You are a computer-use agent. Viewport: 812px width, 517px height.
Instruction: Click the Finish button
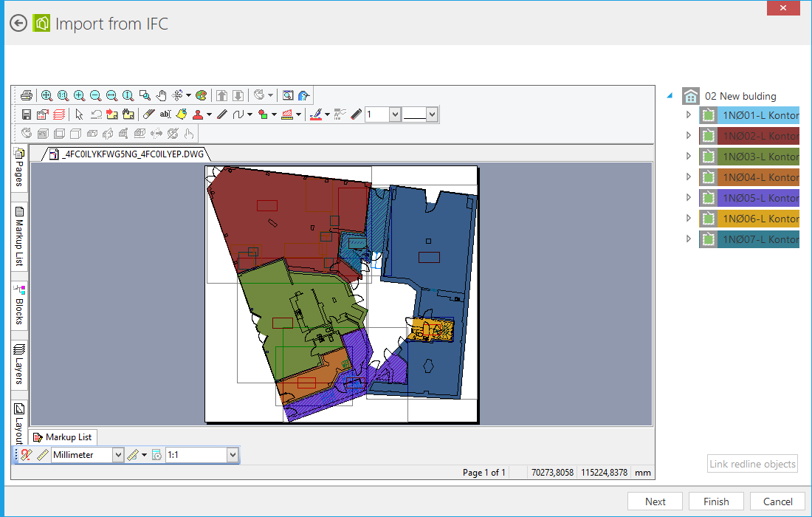click(x=716, y=501)
